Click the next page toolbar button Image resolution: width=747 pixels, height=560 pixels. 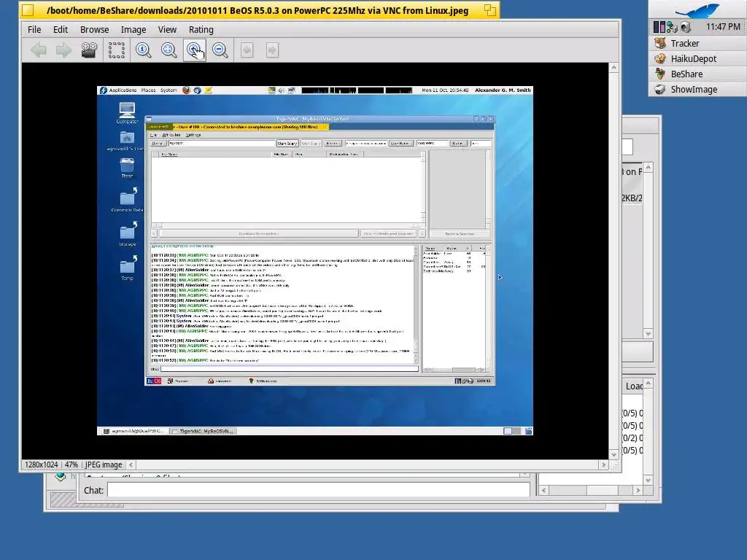pos(272,50)
